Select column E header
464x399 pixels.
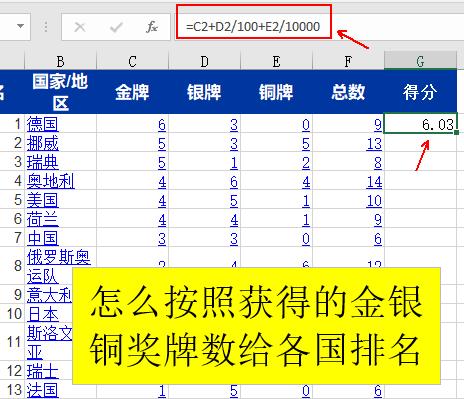pyautogui.click(x=276, y=61)
